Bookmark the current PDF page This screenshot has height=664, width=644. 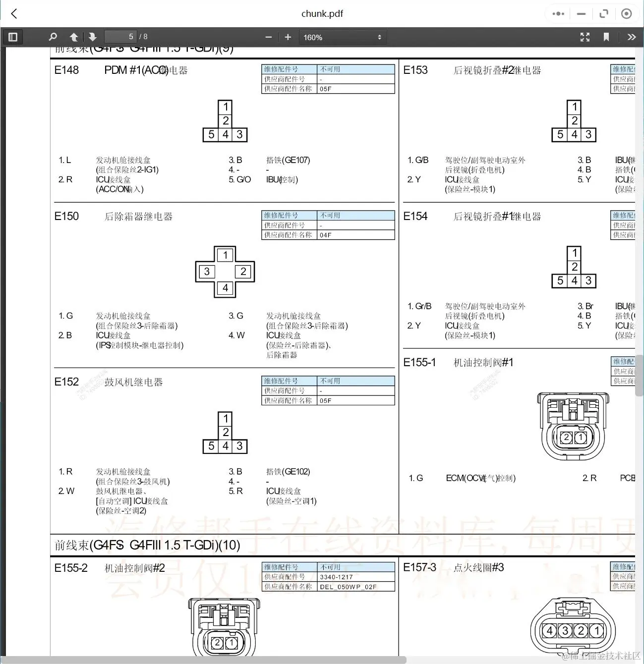click(606, 37)
